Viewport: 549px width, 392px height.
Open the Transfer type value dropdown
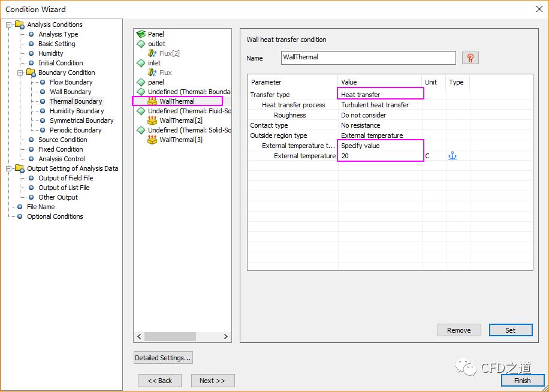pos(380,94)
